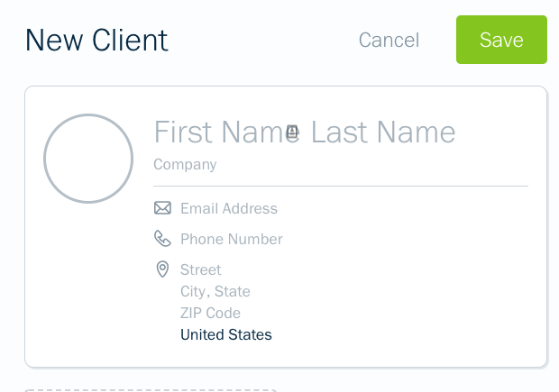
Task: Click the State placeholder text
Action: click(x=233, y=291)
